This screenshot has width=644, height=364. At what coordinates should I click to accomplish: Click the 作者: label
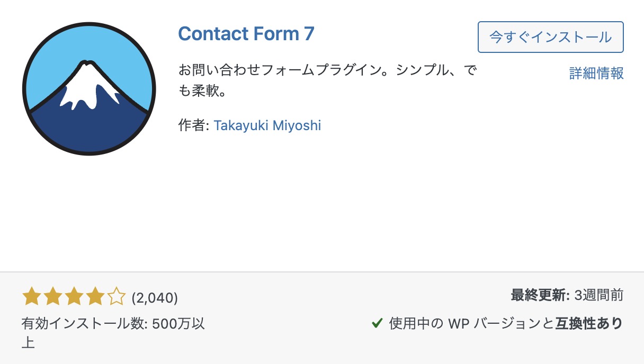click(194, 126)
